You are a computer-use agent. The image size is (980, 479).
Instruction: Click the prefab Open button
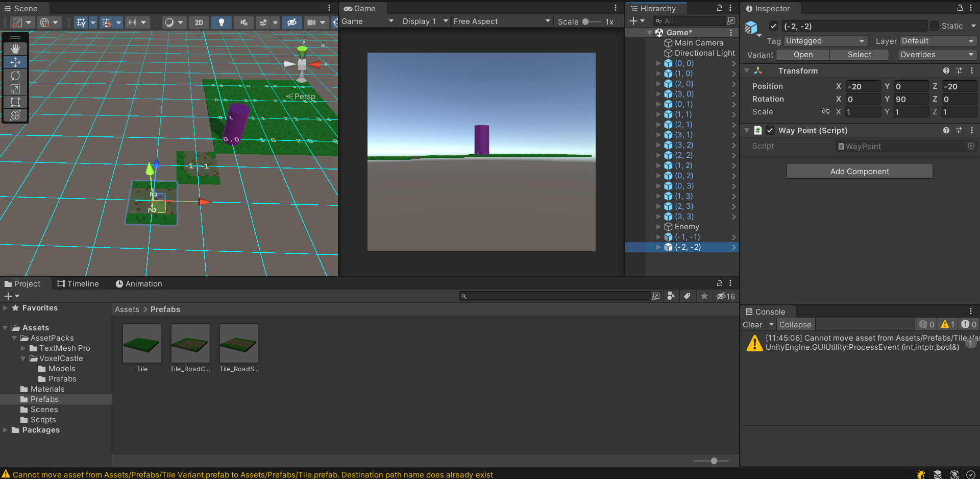(803, 55)
